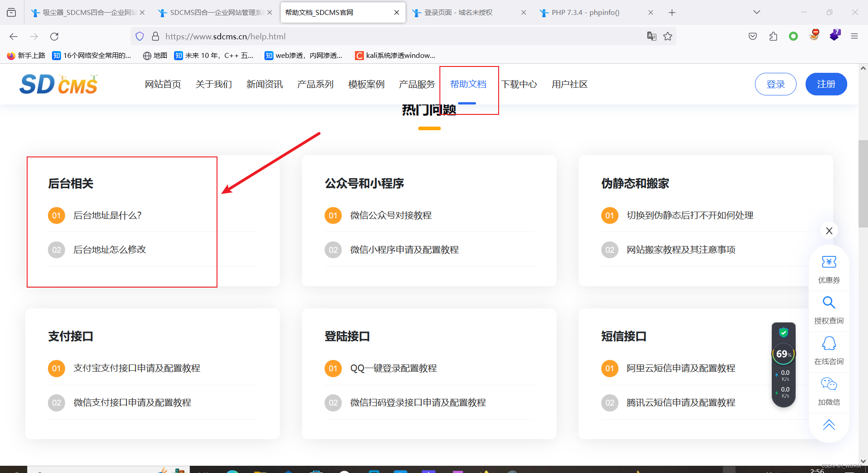Click the SDCMS logo
The height and width of the screenshot is (473, 868).
pyautogui.click(x=59, y=84)
